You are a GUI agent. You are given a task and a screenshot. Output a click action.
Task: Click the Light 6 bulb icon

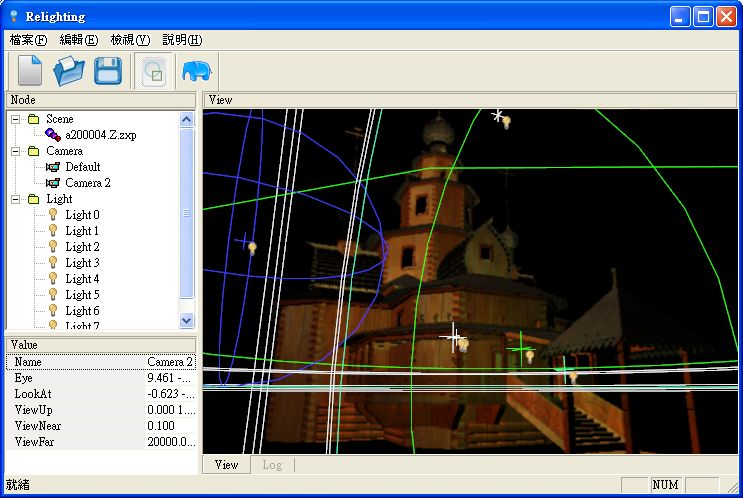coord(53,310)
